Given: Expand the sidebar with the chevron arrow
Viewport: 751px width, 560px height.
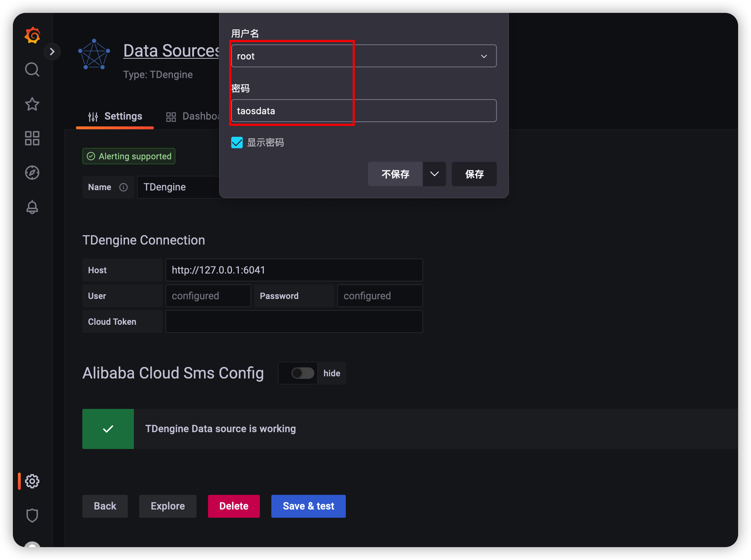Looking at the screenshot, I should [x=53, y=51].
